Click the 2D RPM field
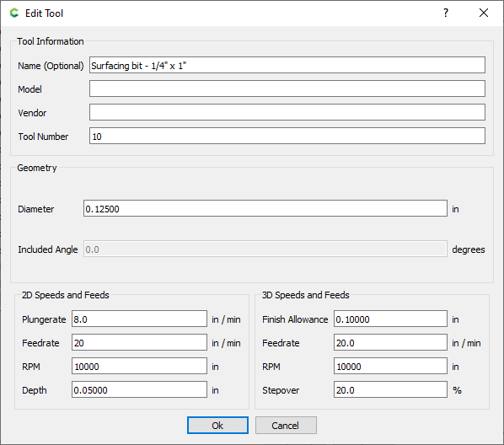The width and height of the screenshot is (504, 445). [x=139, y=366]
